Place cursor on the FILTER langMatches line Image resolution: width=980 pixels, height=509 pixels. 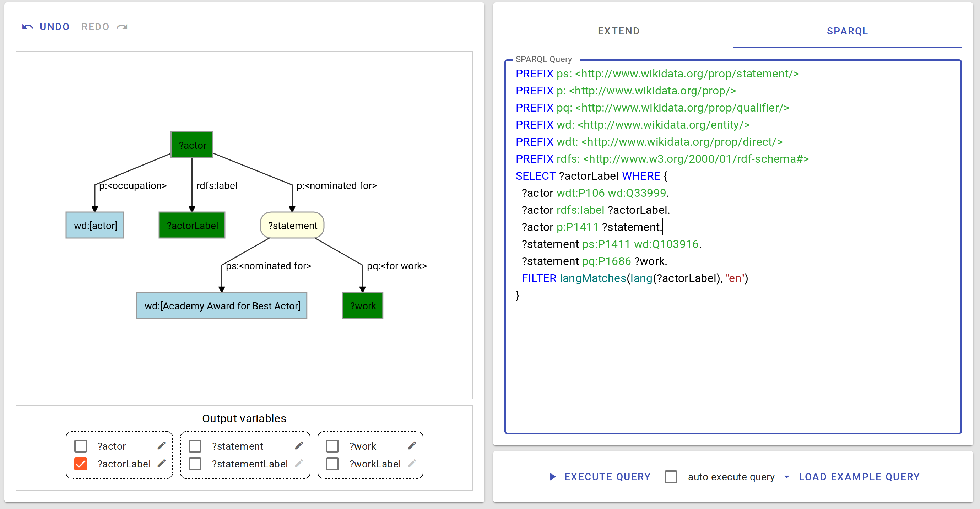coord(635,278)
